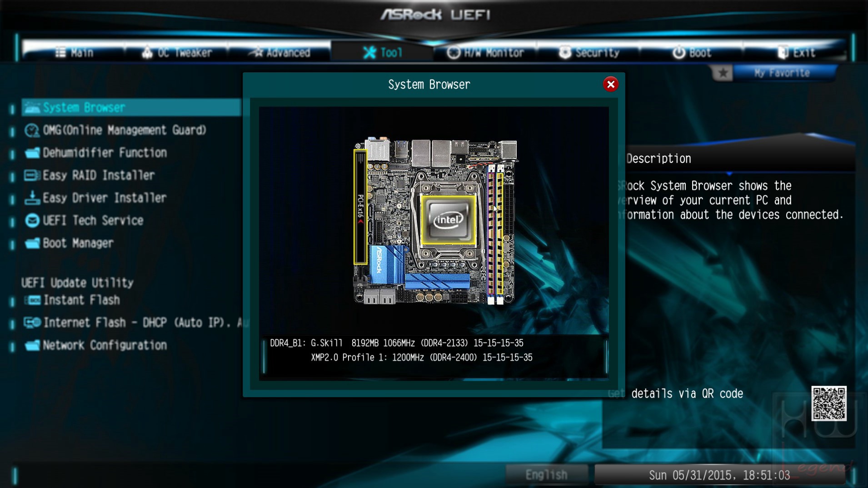Select the PCI-E x16 slot
Image resolution: width=868 pixels, height=488 pixels.
coord(360,207)
